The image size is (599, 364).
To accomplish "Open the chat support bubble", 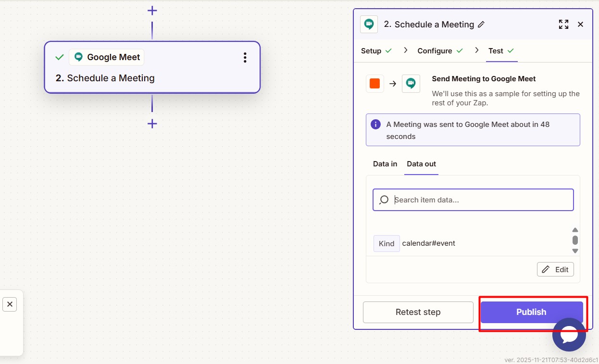I will (569, 335).
